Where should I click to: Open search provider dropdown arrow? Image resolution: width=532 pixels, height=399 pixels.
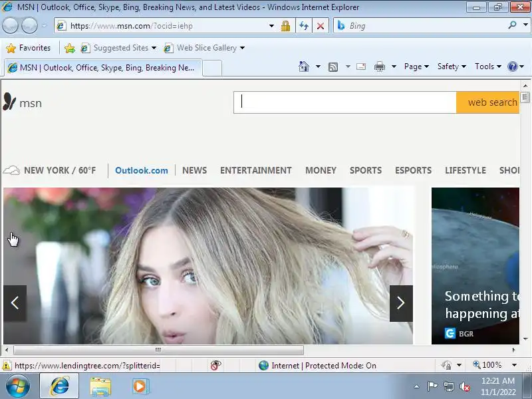tap(525, 25)
